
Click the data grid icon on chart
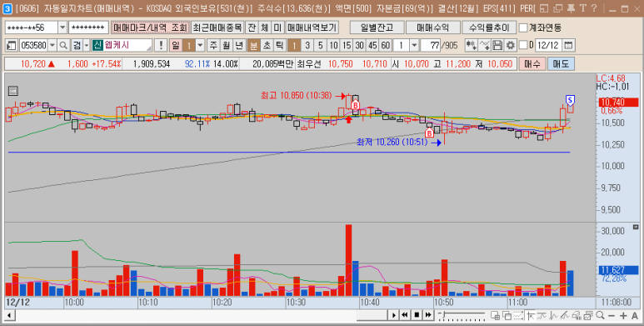(12, 91)
